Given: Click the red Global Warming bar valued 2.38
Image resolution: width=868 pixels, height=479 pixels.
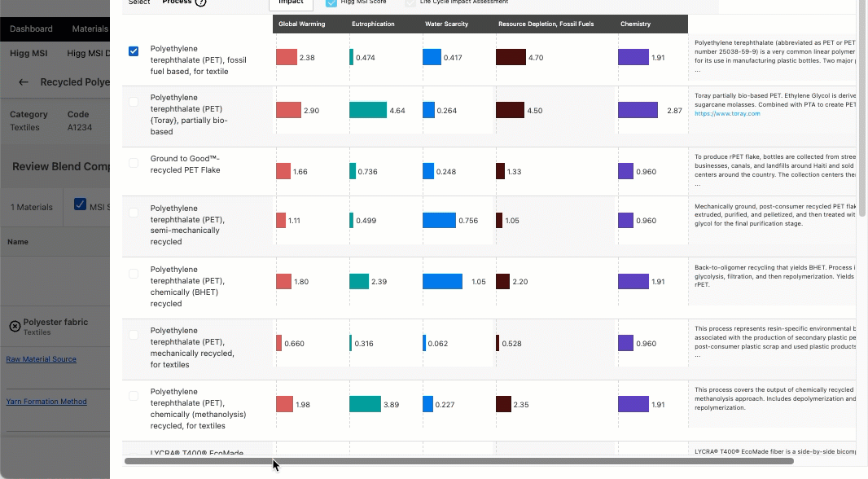Looking at the screenshot, I should coord(287,57).
